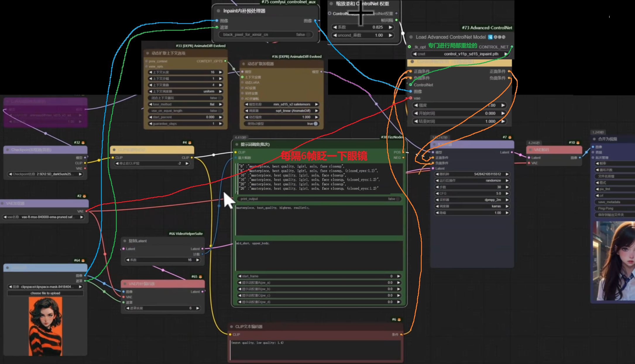Collapse the 提示词调度(批次) node via its title dot
The height and width of the screenshot is (364, 635).
coord(236,144)
